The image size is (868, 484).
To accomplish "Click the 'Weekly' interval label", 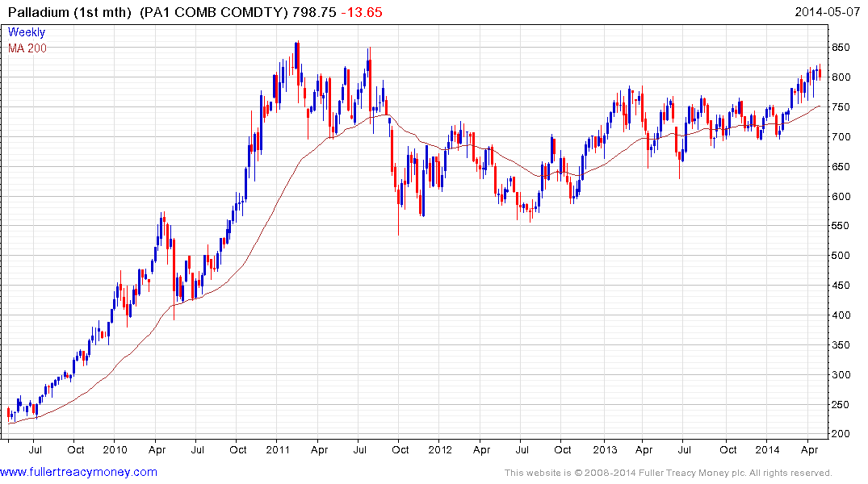I will pyautogui.click(x=27, y=32).
